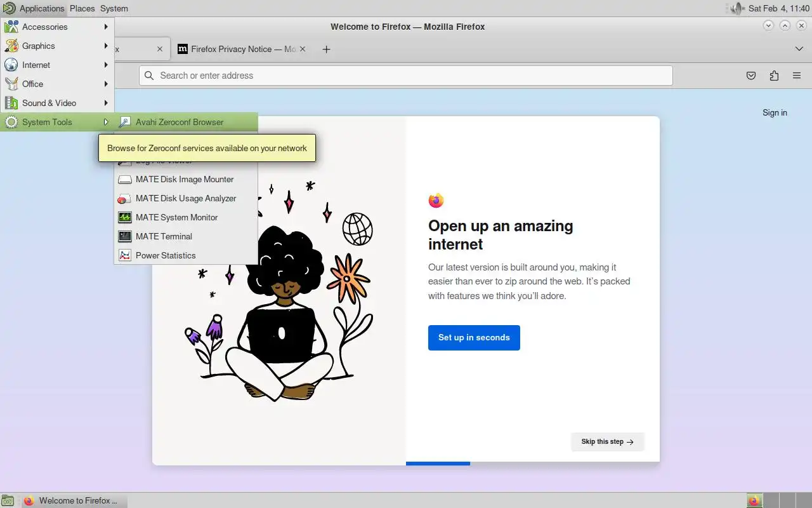Click the MATE logo in top panel
812x508 pixels.
(9, 8)
